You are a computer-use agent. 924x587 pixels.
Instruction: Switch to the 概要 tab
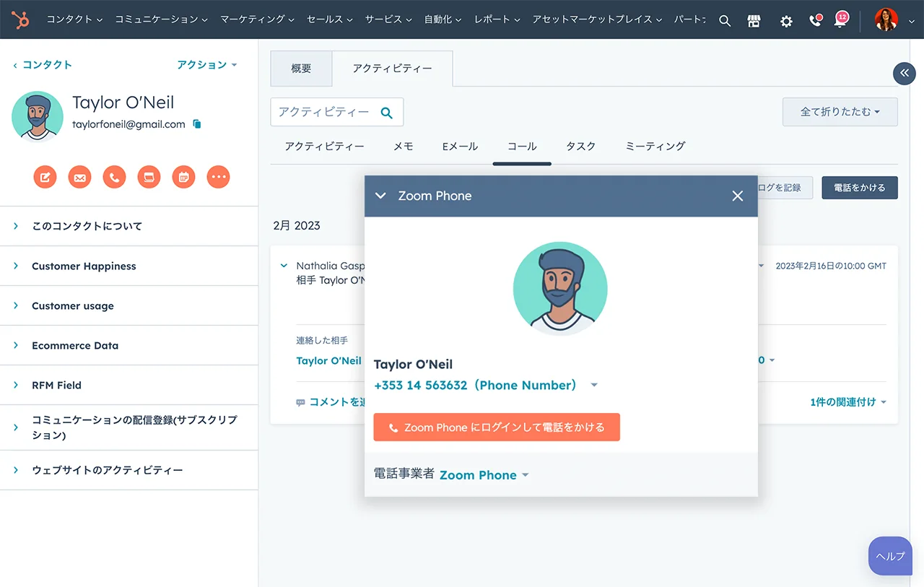pyautogui.click(x=301, y=69)
